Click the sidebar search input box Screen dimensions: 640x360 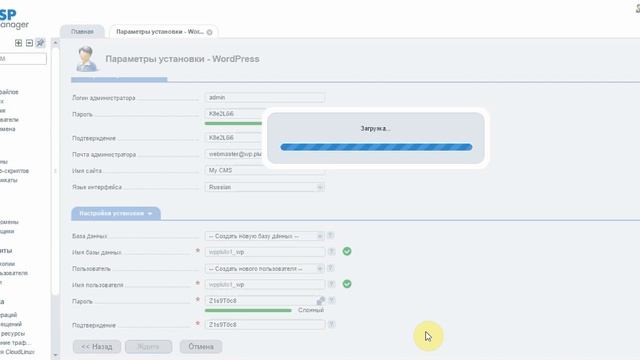23,59
